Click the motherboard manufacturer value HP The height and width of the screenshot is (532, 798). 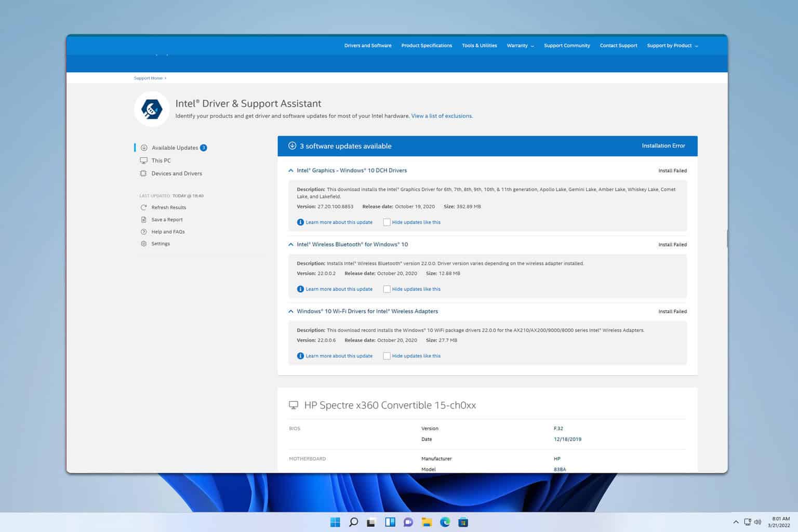[557, 459]
